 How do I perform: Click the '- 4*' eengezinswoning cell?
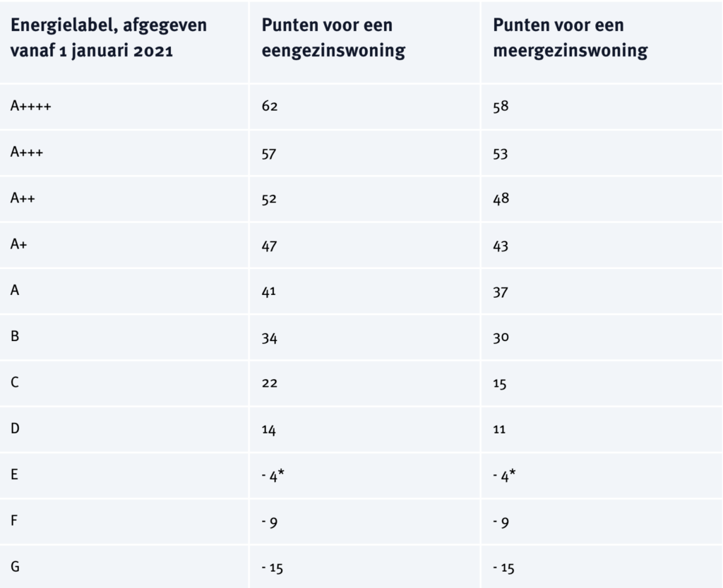click(x=275, y=476)
